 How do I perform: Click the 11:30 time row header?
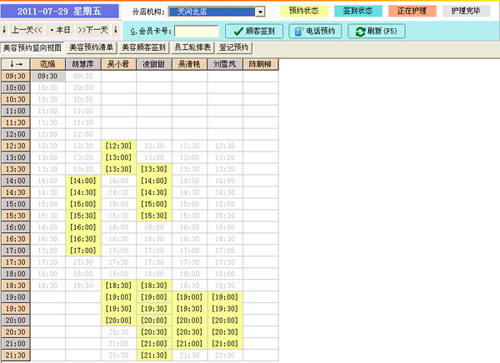16,123
